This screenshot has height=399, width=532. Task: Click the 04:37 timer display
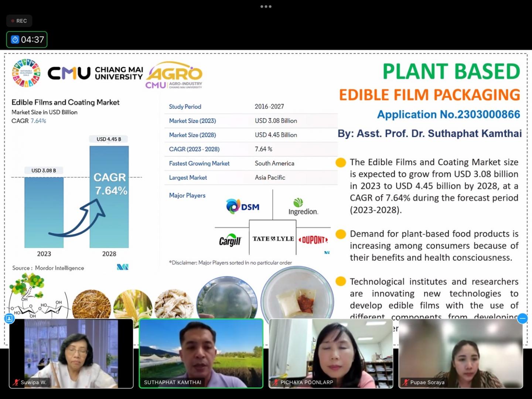click(33, 40)
